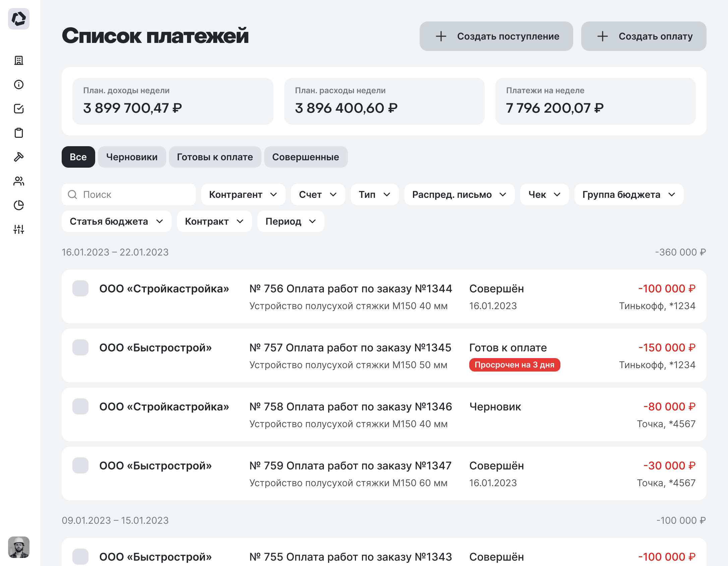Select checkbox for payment № 757
This screenshot has height=566, width=728.
point(80,347)
